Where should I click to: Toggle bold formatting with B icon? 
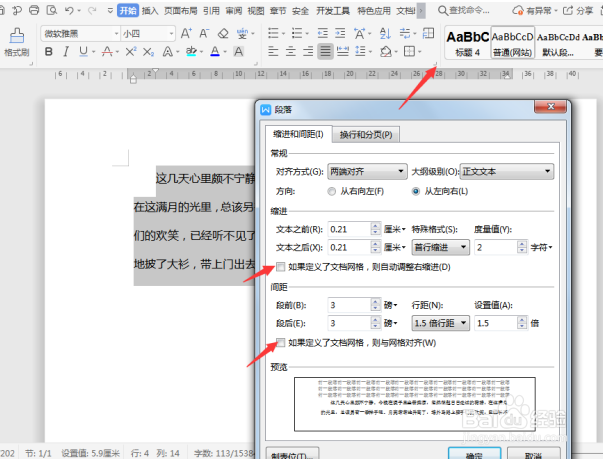[48, 52]
